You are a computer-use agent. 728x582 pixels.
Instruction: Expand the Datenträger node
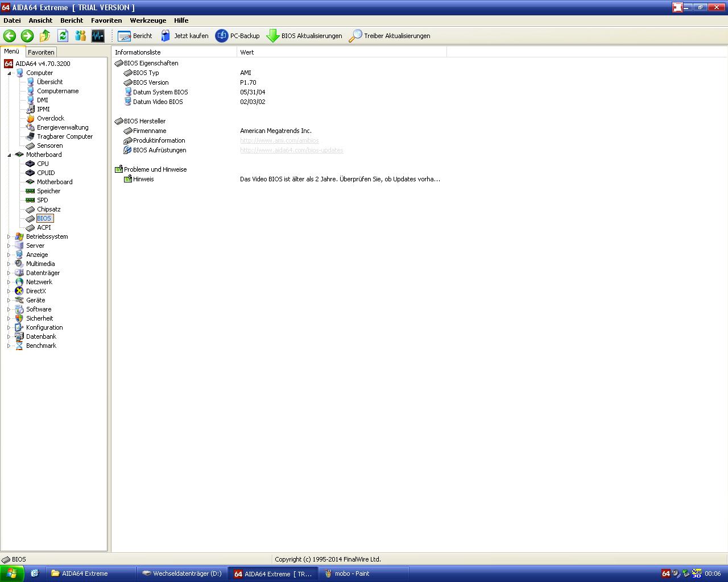tap(9, 273)
